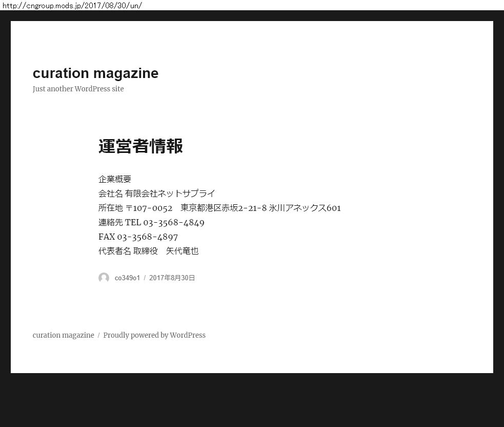504x427 pixels.
Task: Click the FAX 03-3568-4897 line
Action: (x=138, y=237)
